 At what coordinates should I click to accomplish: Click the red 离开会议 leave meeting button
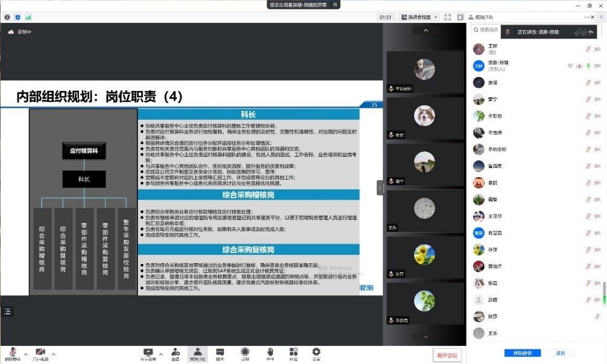[447, 355]
